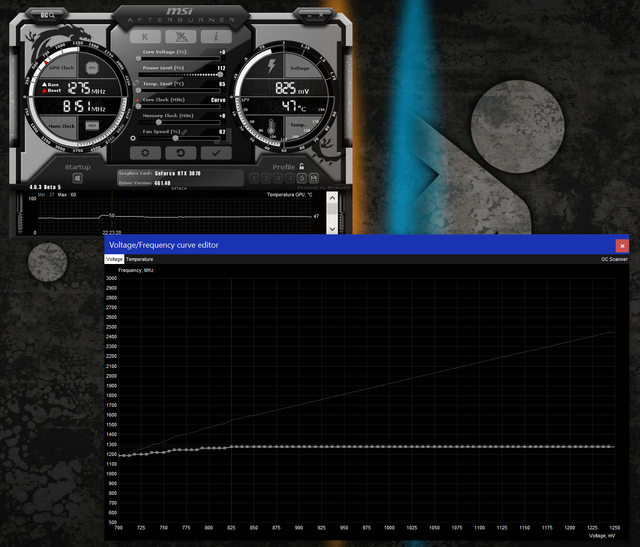Switch to the Temperature tab in curve editor
The width and height of the screenshot is (640, 547).
coord(140,259)
